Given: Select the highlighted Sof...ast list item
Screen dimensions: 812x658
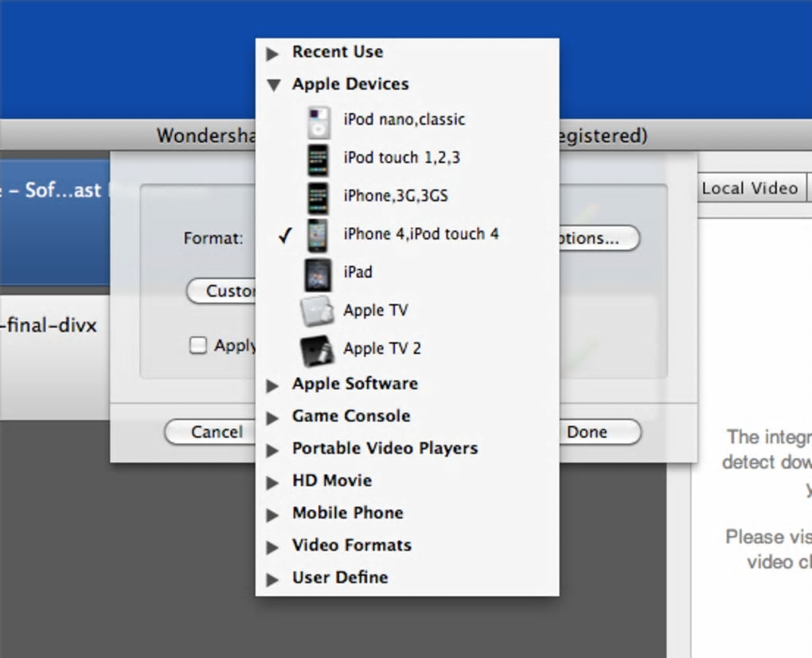Looking at the screenshot, I should (54, 223).
